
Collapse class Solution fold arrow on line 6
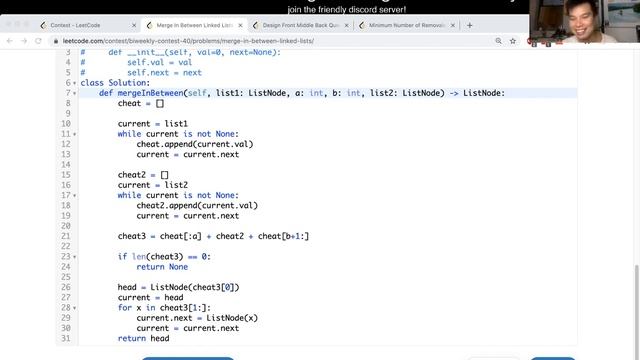pos(74,83)
